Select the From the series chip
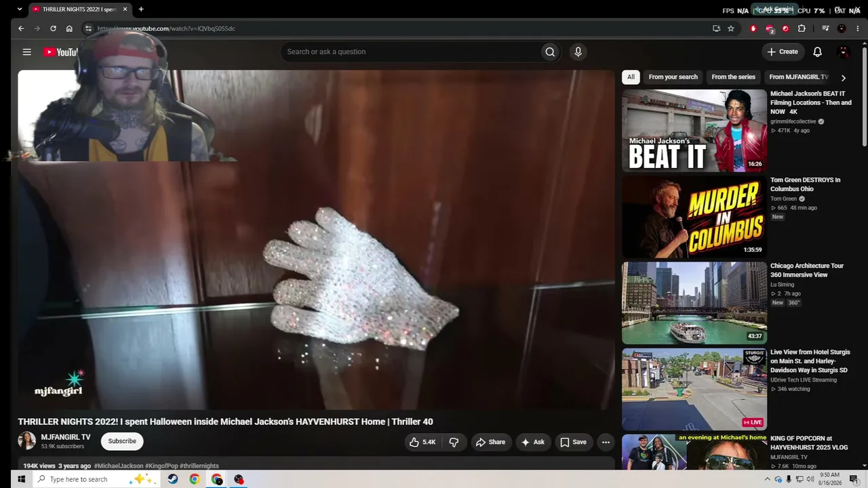This screenshot has height=488, width=868. pyautogui.click(x=733, y=77)
